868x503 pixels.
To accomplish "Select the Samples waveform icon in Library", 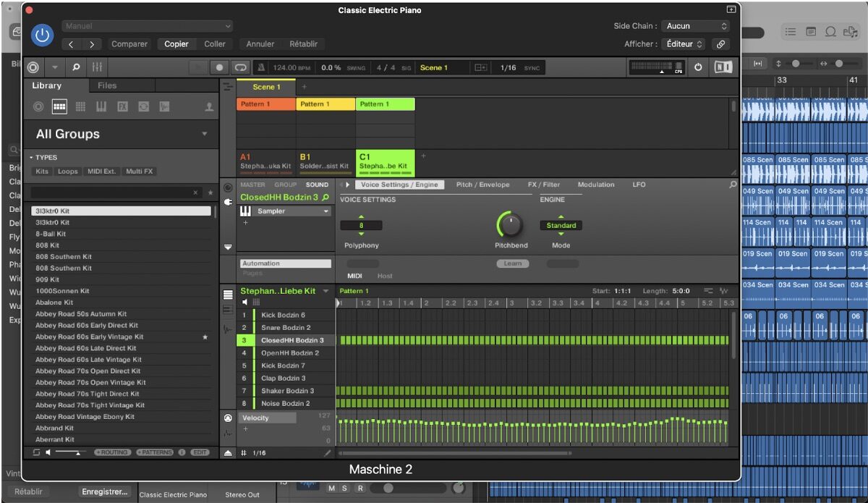I will pyautogui.click(x=164, y=106).
